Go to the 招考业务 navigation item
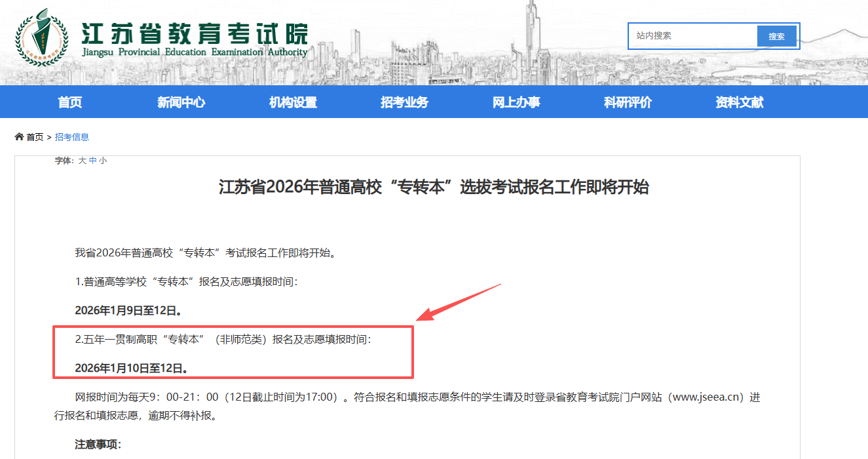The width and height of the screenshot is (868, 459). pos(404,102)
